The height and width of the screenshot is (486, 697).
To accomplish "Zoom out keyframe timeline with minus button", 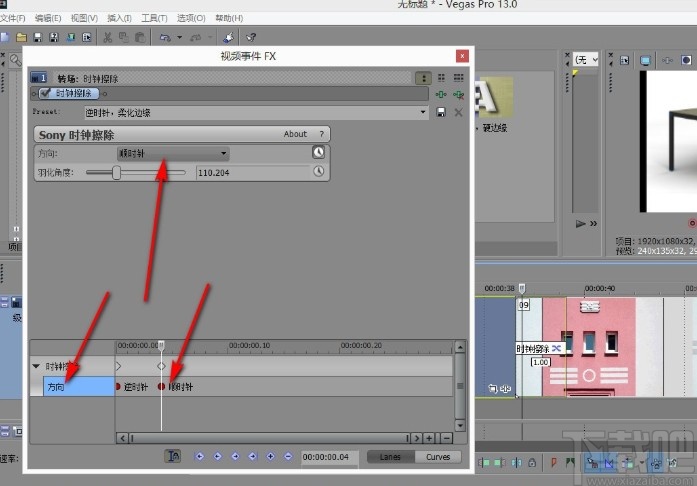I will click(x=446, y=438).
